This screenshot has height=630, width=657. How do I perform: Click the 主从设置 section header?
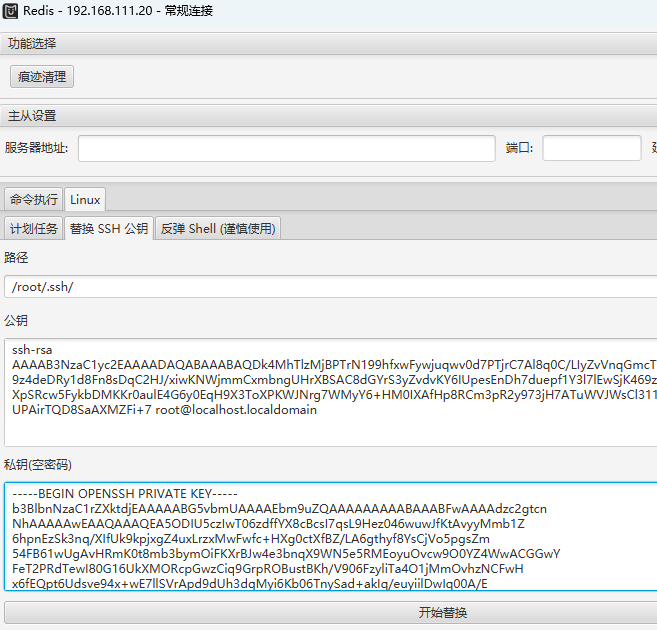(32, 115)
